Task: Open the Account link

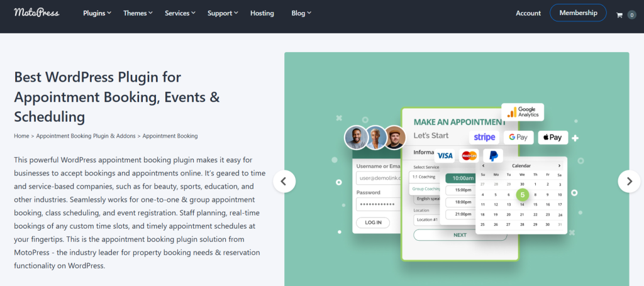Action: click(x=528, y=13)
